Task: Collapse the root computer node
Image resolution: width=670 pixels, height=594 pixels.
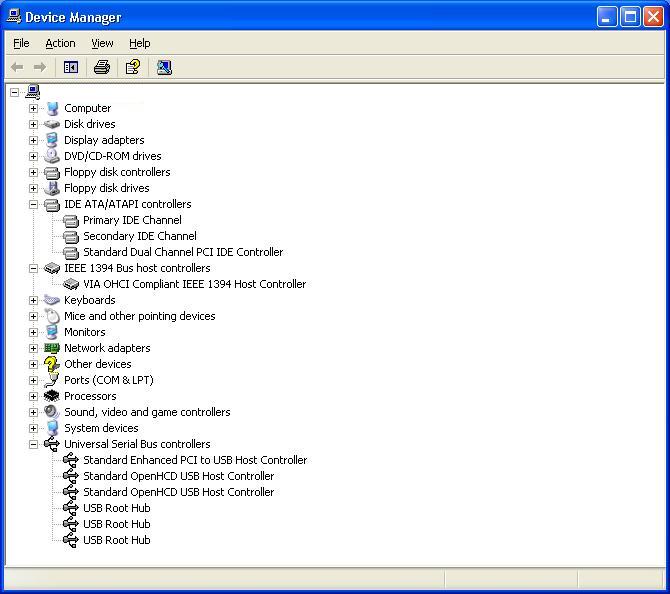Action: point(15,92)
